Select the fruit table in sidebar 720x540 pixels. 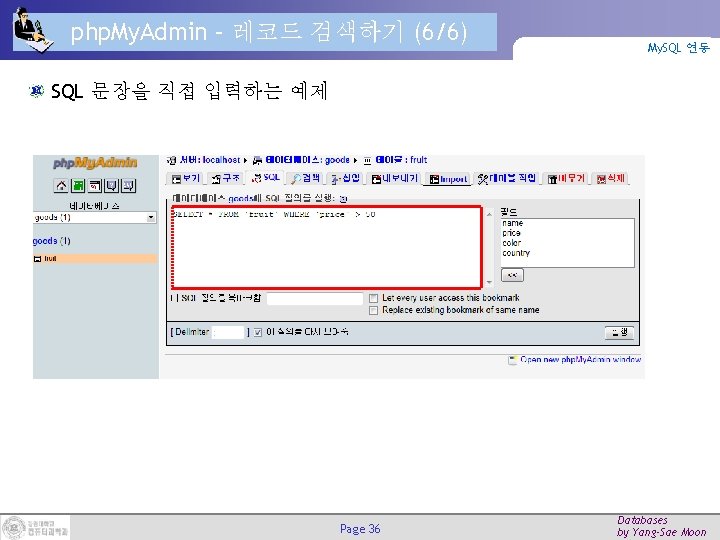click(x=51, y=259)
